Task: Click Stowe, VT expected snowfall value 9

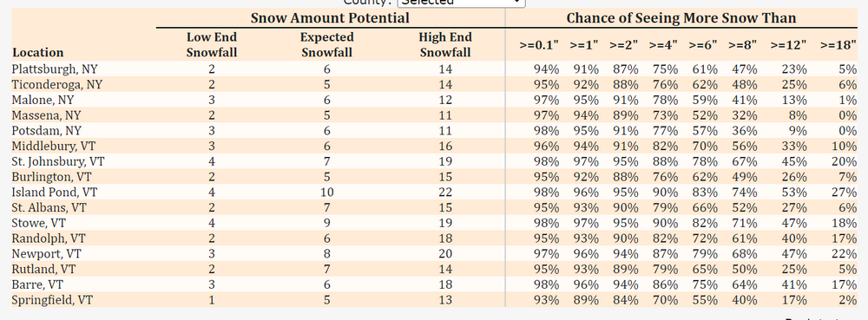Action: pyautogui.click(x=326, y=223)
